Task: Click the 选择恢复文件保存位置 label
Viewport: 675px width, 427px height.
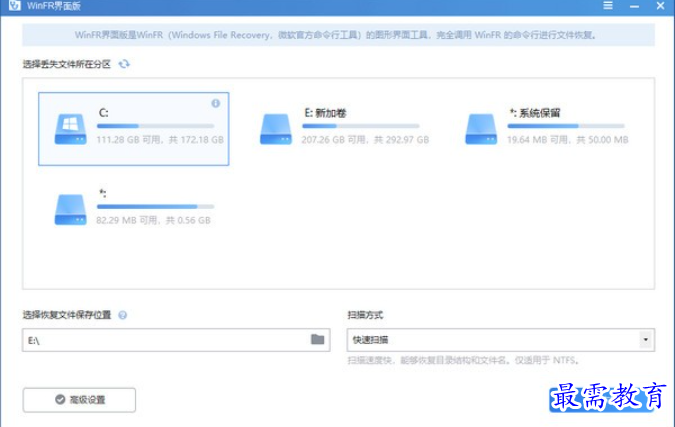Action: pos(67,315)
